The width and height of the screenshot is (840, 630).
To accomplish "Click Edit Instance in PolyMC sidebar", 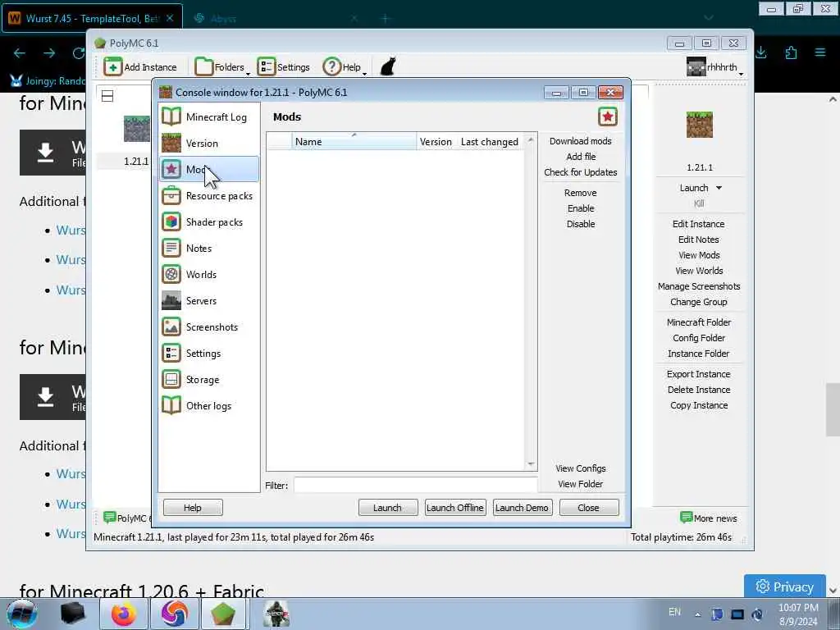I will point(698,224).
